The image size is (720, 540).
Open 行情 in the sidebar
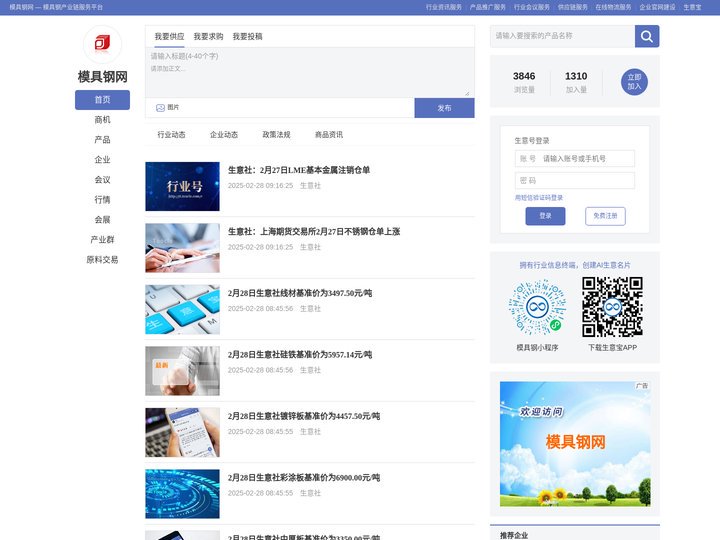tap(102, 200)
